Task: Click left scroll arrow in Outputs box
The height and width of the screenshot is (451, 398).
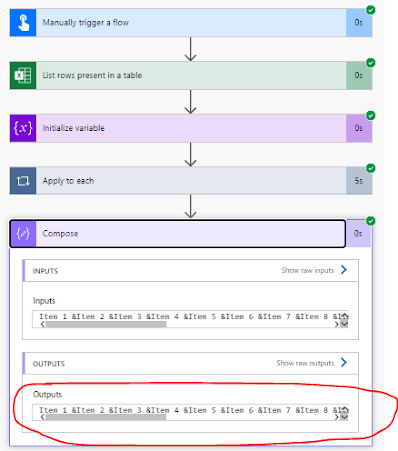Action: [42, 417]
